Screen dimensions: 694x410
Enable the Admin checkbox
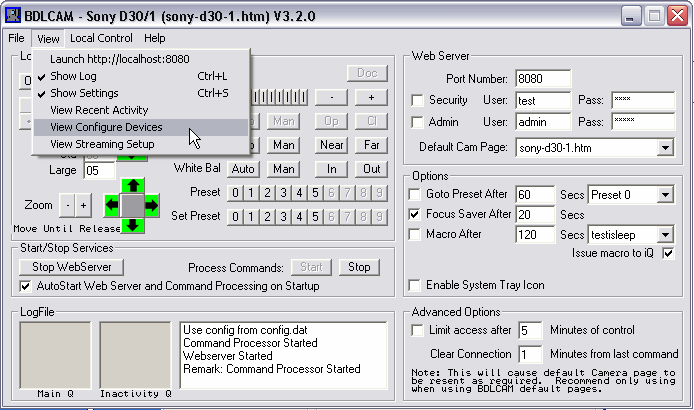tap(417, 122)
